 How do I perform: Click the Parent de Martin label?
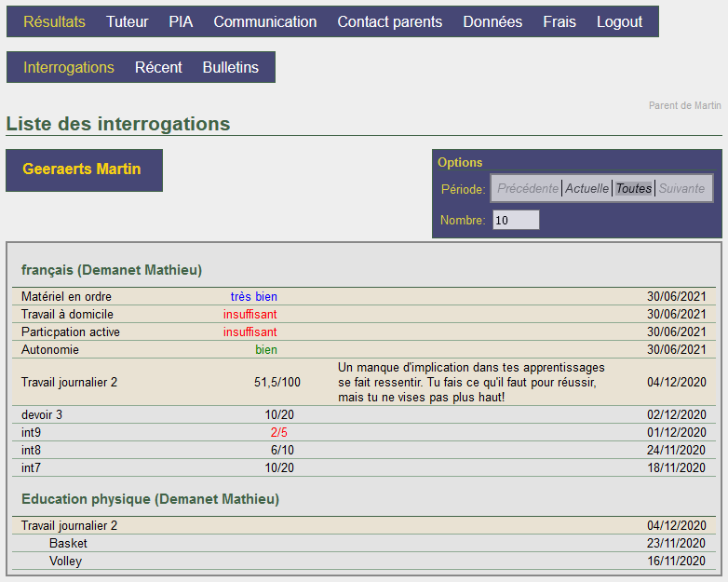pyautogui.click(x=685, y=105)
